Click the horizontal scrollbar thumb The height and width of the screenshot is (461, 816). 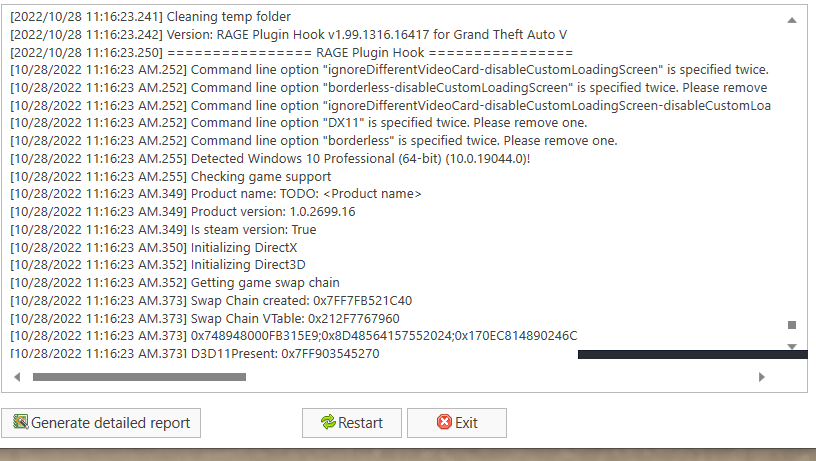coord(139,377)
